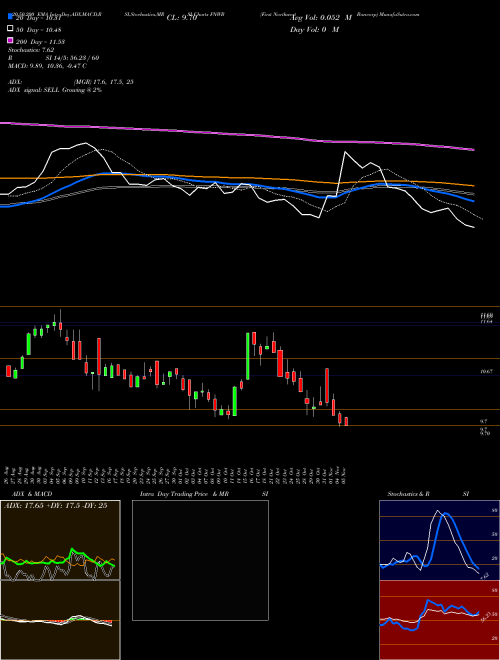The image size is (500, 660).
Task: Open the blue Stochastics chart thumbnail
Action: pyautogui.click(x=439, y=540)
